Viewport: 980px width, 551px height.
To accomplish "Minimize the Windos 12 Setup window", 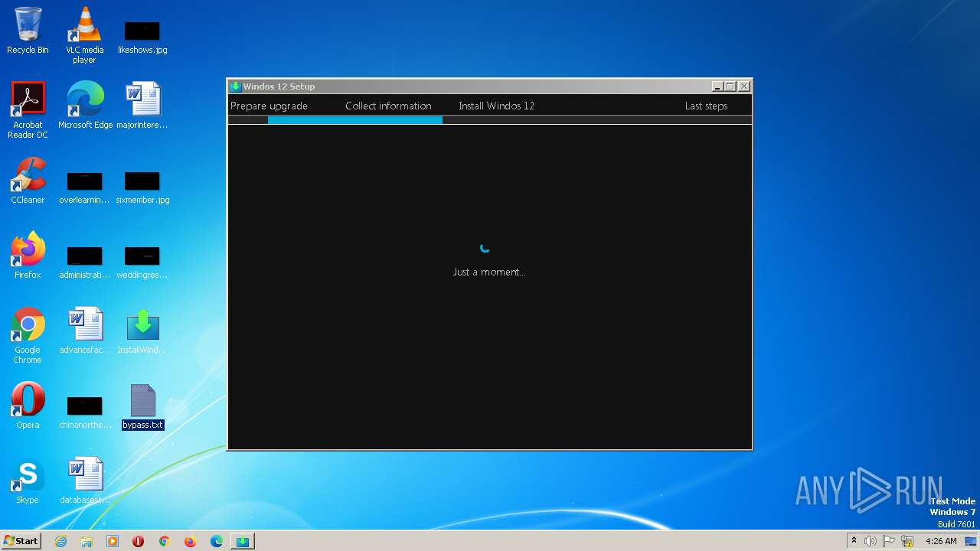I will click(717, 86).
